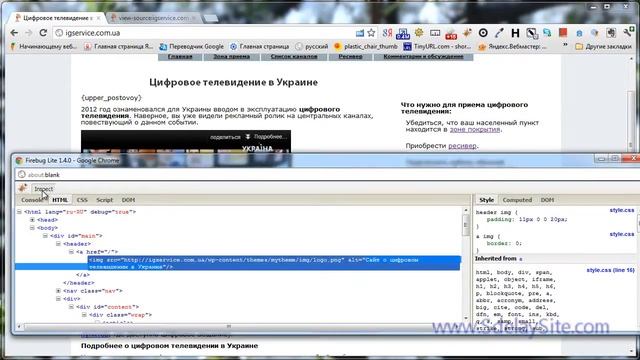Click the </header> closing tag row
The width and height of the screenshot is (640, 360).
pyautogui.click(x=79, y=283)
